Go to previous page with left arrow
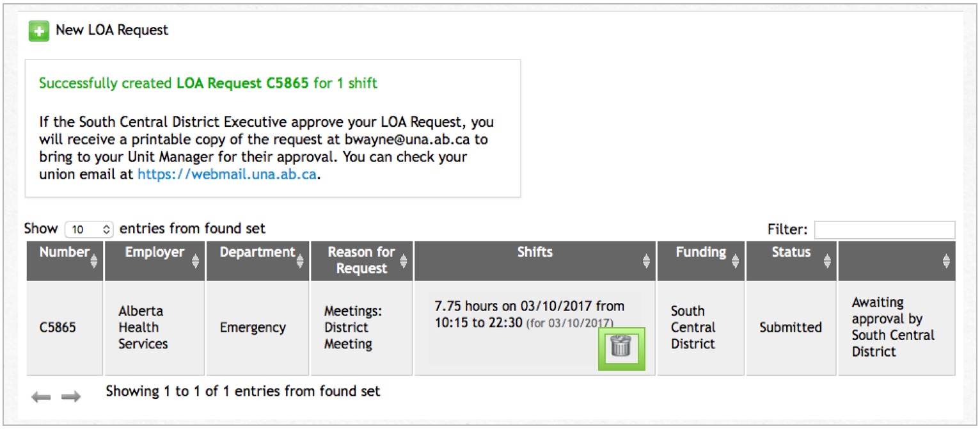The width and height of the screenshot is (980, 429). (x=41, y=398)
